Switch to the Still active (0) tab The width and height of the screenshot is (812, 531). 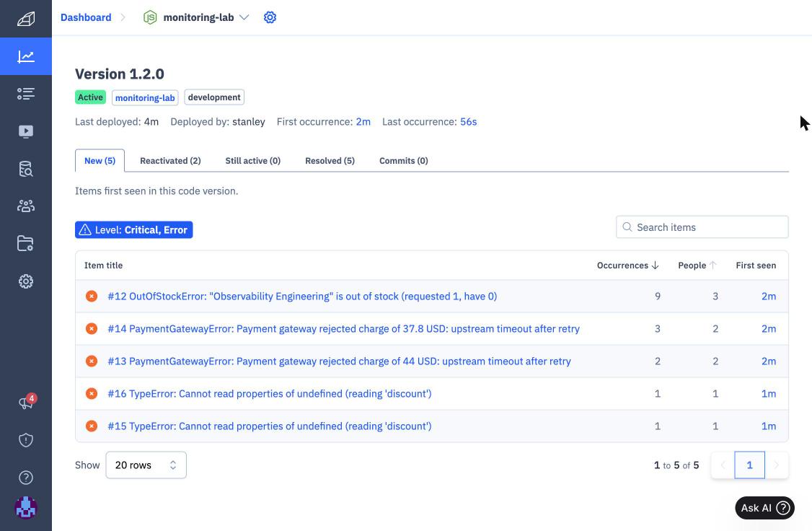click(252, 161)
